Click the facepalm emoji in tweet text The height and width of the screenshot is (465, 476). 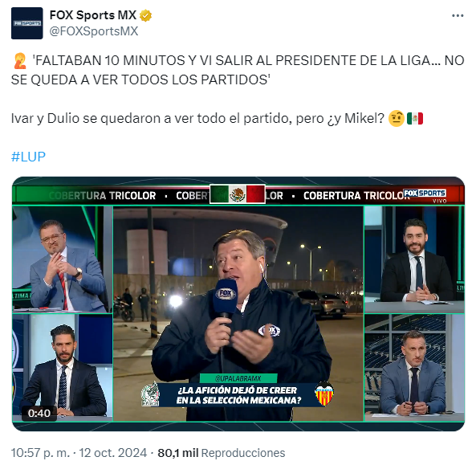(20, 60)
